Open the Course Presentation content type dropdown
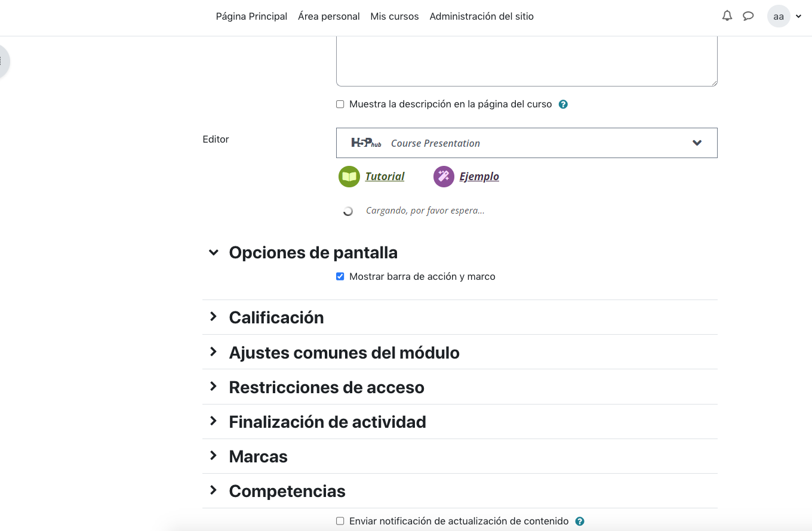812x531 pixels. click(x=696, y=143)
